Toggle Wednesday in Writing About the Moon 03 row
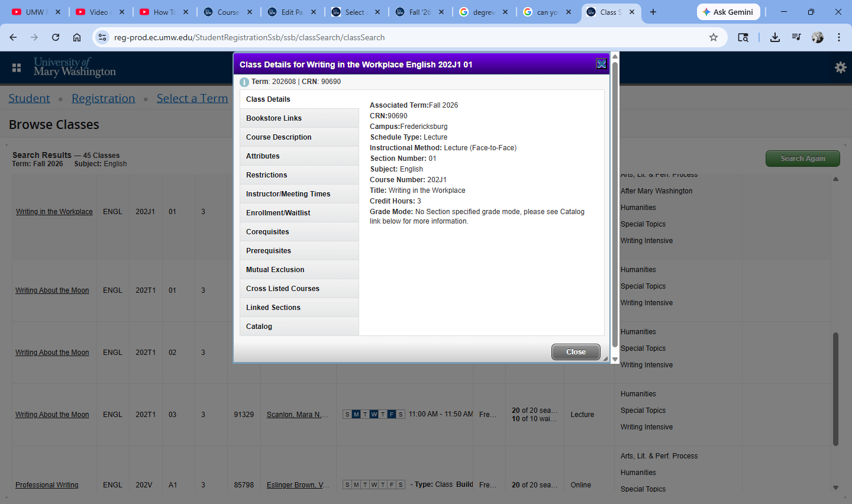The height and width of the screenshot is (504, 852). (374, 415)
